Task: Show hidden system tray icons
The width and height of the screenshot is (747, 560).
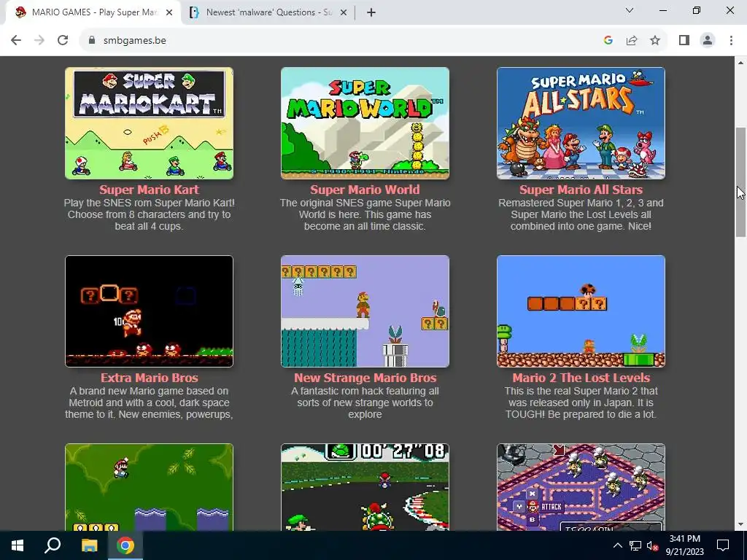Action: click(617, 545)
